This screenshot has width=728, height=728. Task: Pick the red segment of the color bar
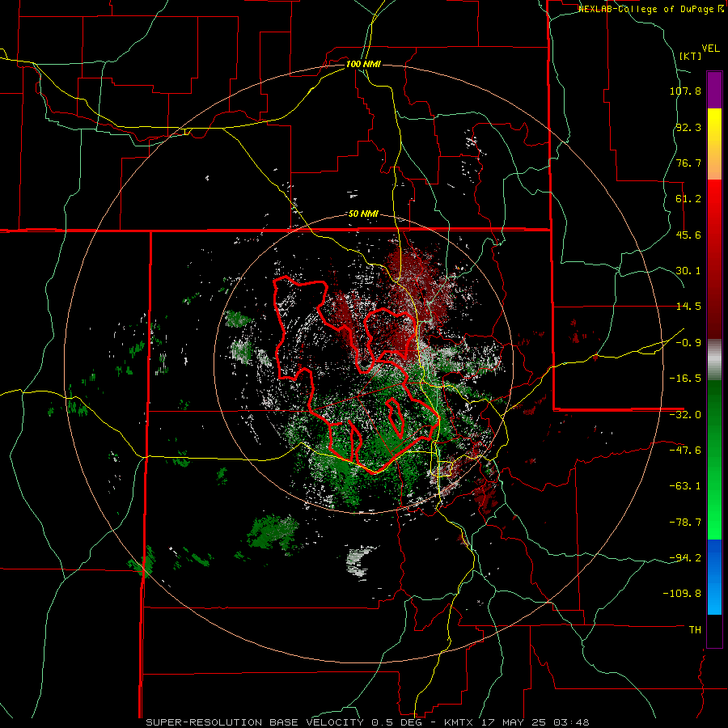point(714,259)
